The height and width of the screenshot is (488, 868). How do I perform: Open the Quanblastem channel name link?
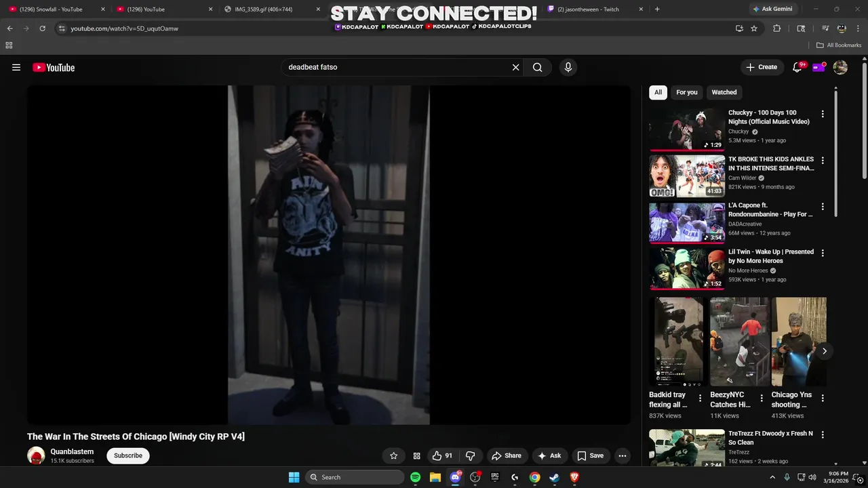tap(72, 451)
